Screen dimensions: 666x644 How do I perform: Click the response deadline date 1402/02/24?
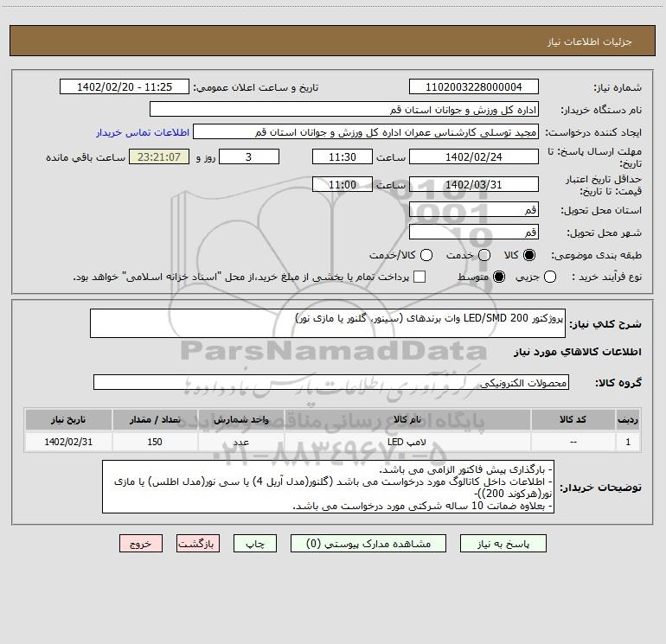(474, 156)
